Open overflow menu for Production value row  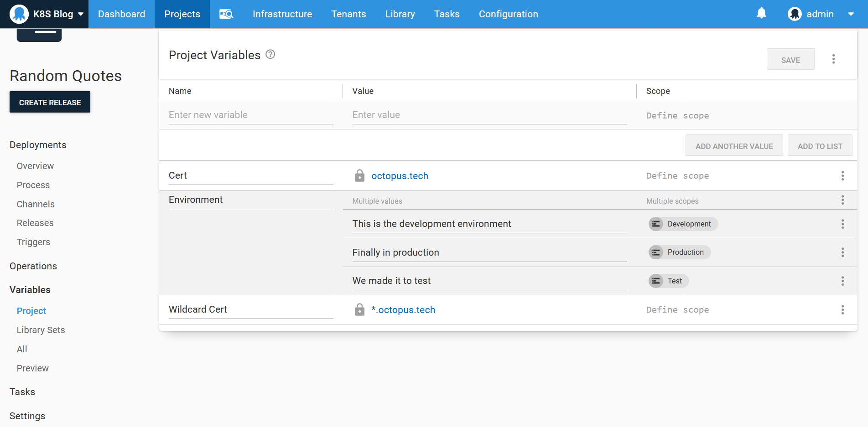coord(842,252)
